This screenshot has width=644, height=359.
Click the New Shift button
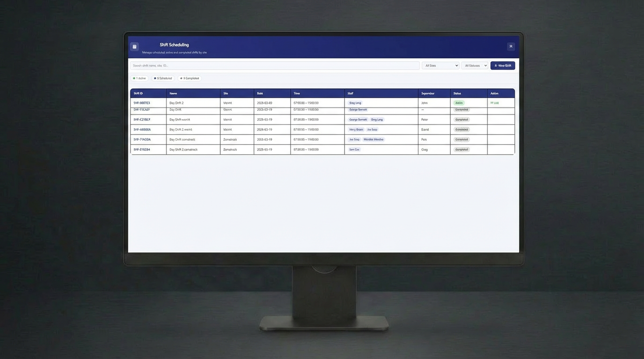pyautogui.click(x=503, y=66)
